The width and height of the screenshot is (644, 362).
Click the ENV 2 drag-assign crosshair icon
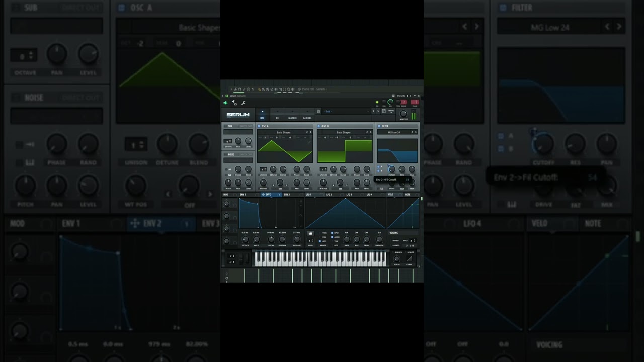pos(263,195)
